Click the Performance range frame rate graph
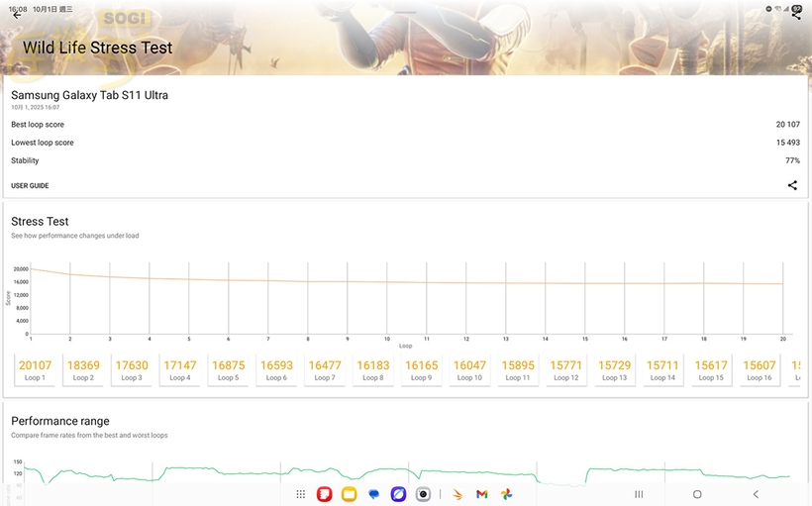 point(406,472)
